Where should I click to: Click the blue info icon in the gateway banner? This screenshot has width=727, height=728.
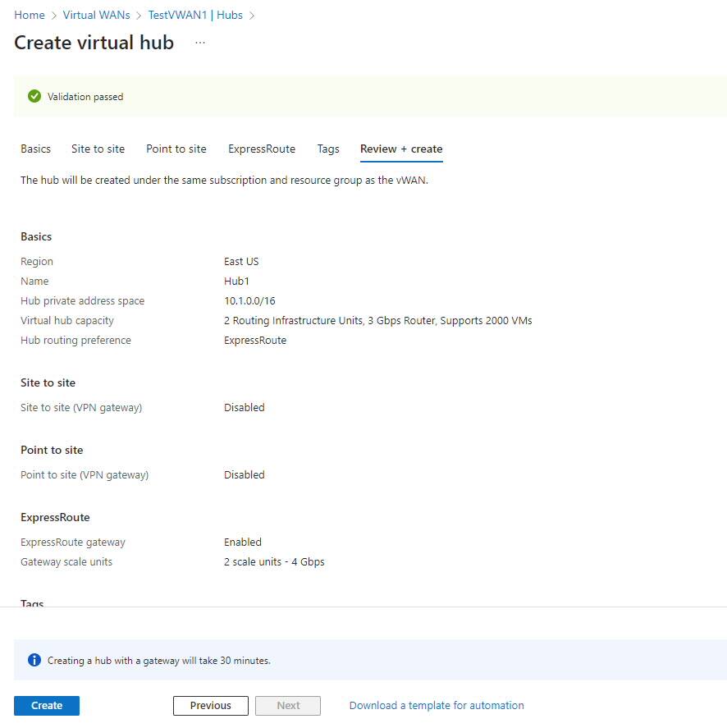pos(34,660)
